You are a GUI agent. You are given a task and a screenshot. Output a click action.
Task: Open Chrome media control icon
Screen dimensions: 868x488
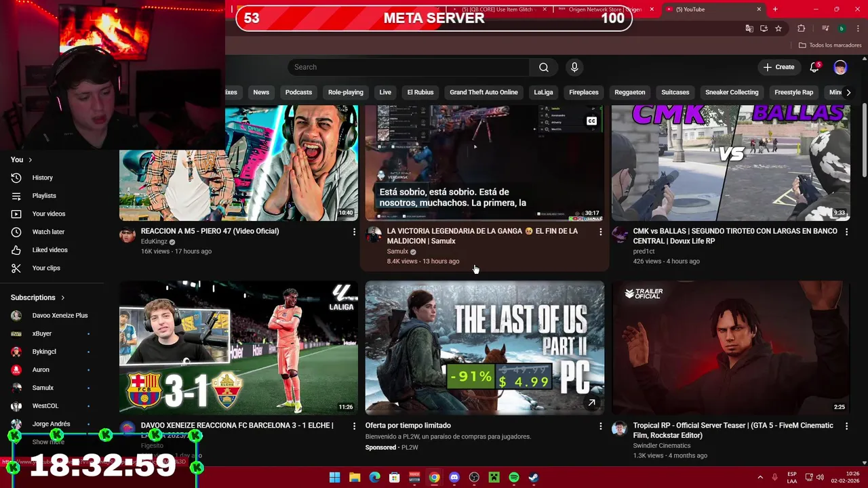point(825,28)
